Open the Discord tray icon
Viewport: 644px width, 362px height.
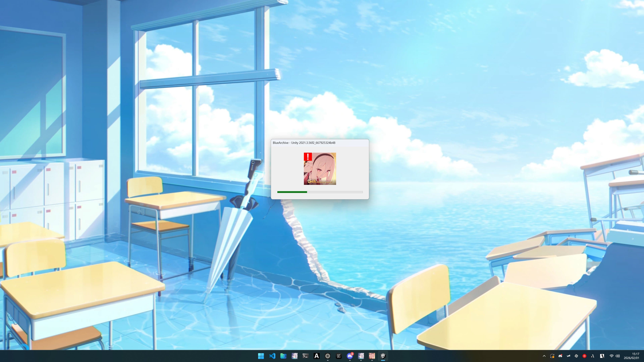click(560, 356)
